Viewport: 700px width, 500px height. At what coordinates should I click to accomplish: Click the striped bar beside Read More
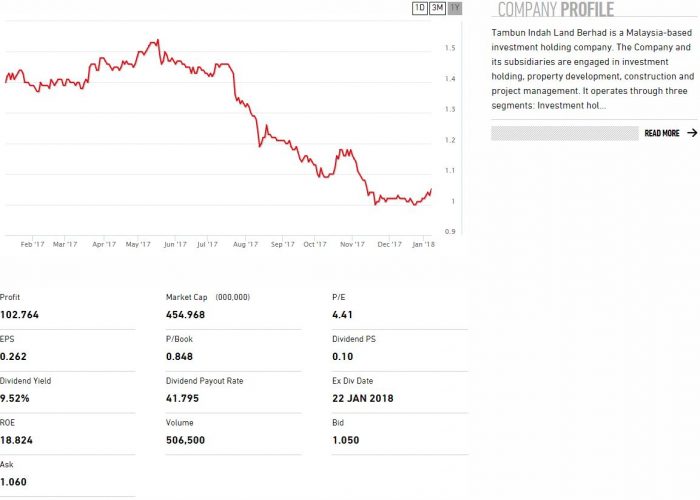[564, 133]
